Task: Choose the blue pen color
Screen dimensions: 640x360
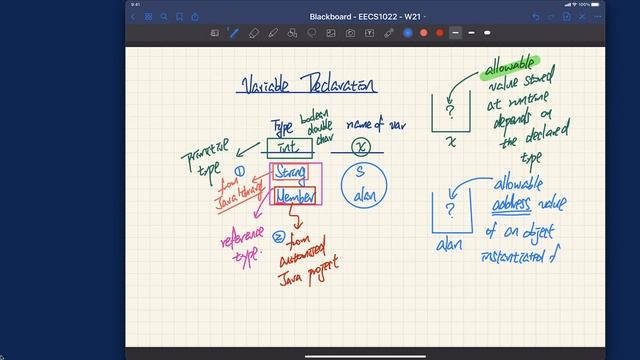Action: coord(408,33)
